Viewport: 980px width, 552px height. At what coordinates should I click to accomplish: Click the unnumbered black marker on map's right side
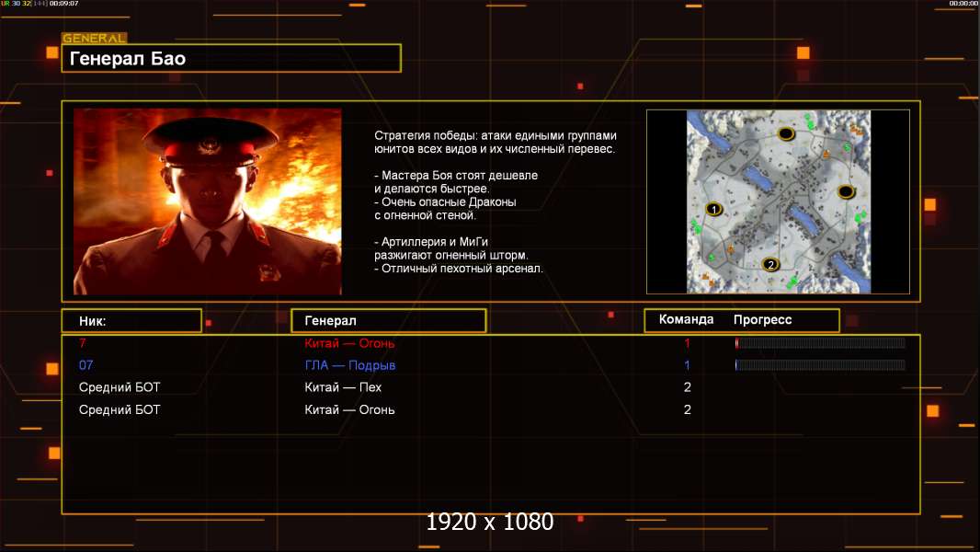tap(846, 191)
